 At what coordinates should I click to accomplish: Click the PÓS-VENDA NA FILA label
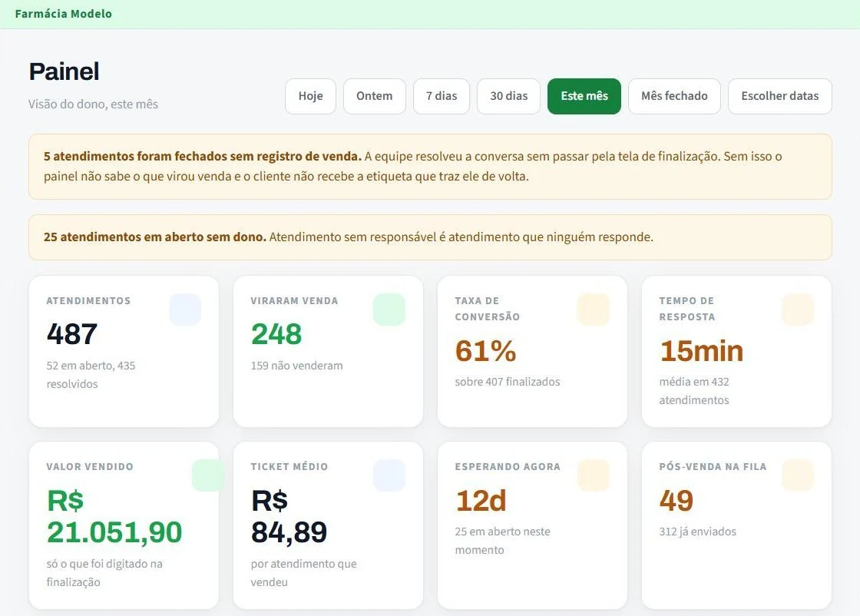(x=713, y=467)
